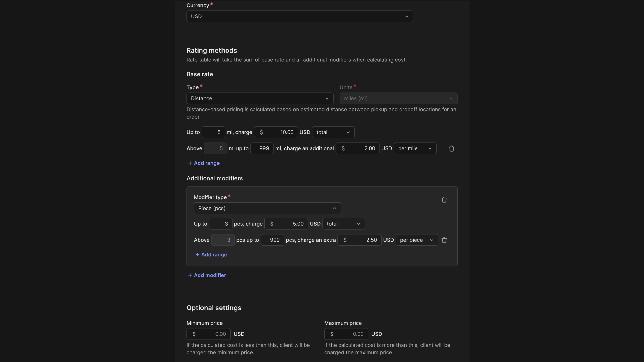Click Add range under base rate
This screenshot has height=362, width=644.
point(204,163)
